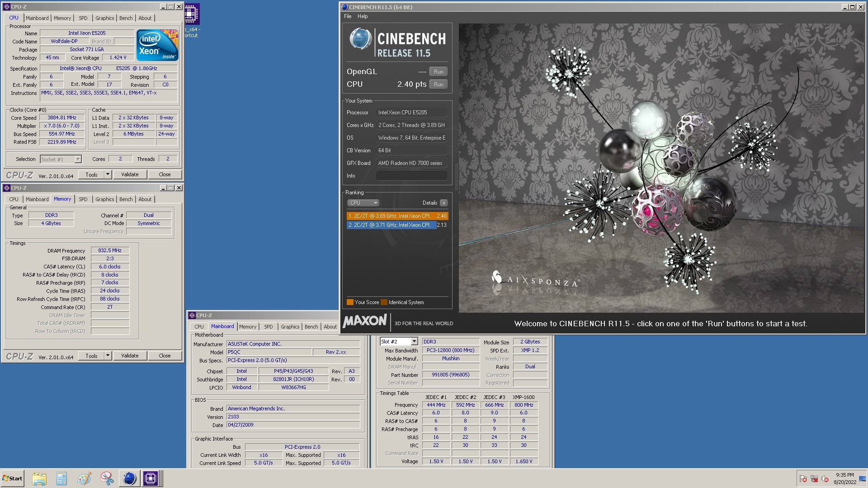Switch to Mainboard tab in top CPU-Z

(x=37, y=18)
